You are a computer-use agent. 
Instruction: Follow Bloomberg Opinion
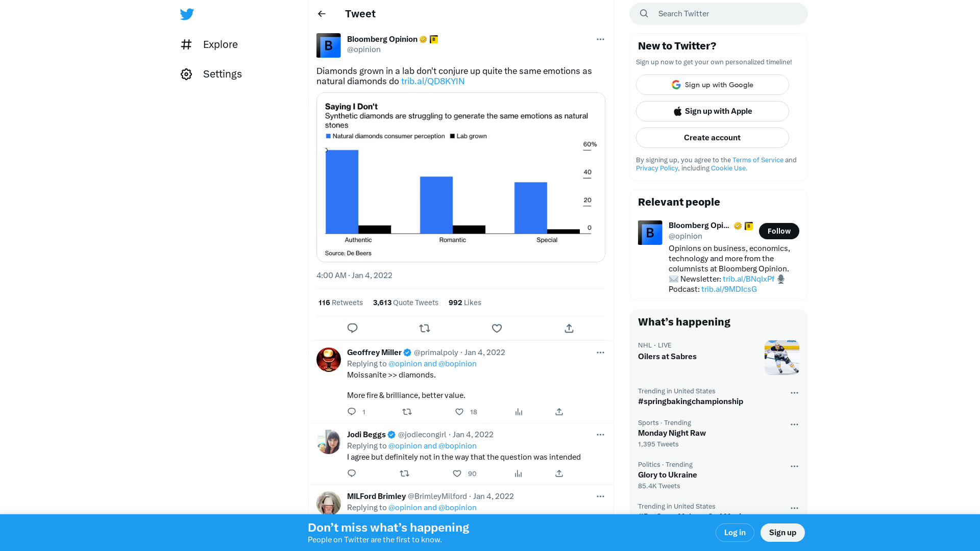click(x=779, y=231)
